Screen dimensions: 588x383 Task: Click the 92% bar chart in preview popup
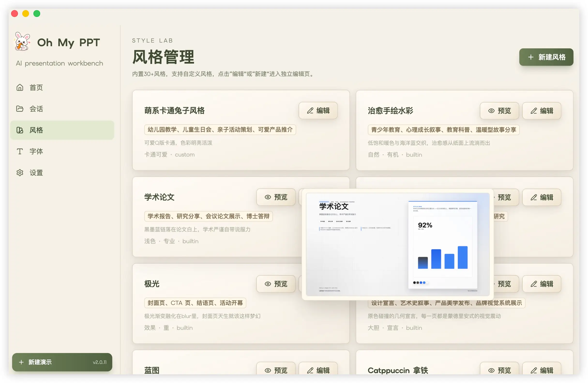[x=443, y=246]
